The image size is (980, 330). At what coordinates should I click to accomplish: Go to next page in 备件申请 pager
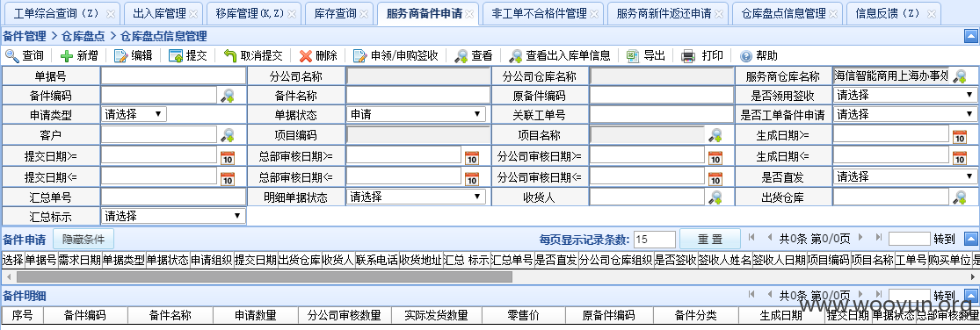coord(860,238)
